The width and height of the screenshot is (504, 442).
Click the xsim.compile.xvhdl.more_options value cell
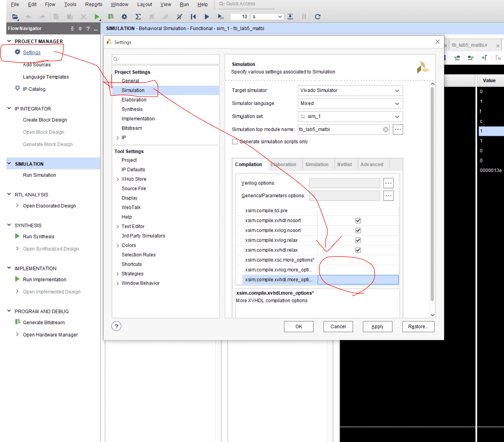point(358,280)
